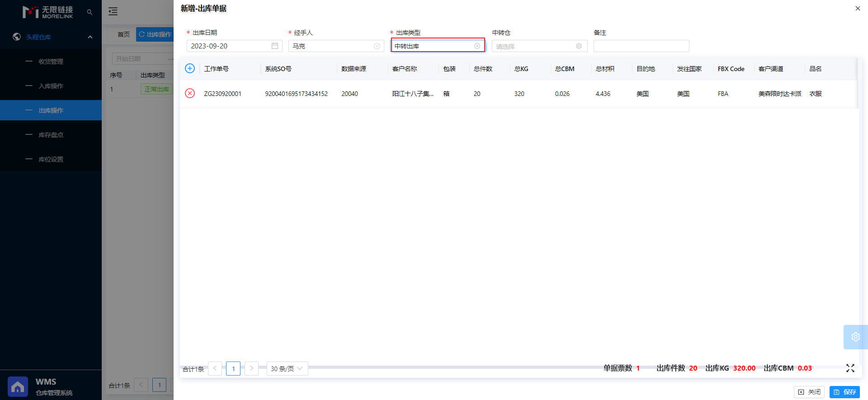
Task: Collapse the sidebar with the hamburger icon
Action: click(113, 12)
